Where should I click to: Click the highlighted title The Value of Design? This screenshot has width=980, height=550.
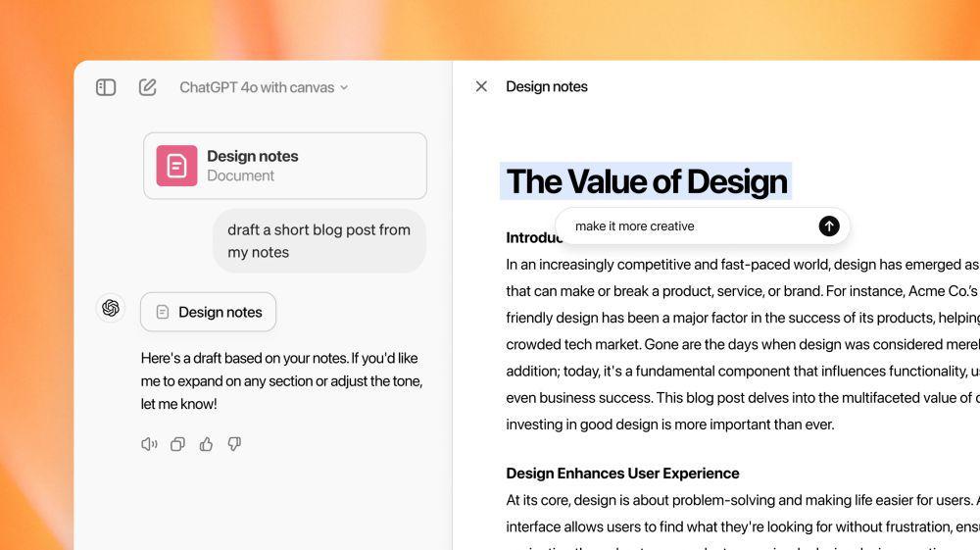pyautogui.click(x=646, y=181)
